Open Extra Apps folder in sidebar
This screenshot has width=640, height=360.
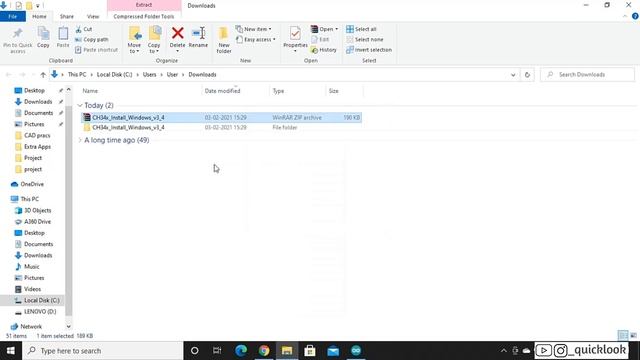[x=37, y=147]
